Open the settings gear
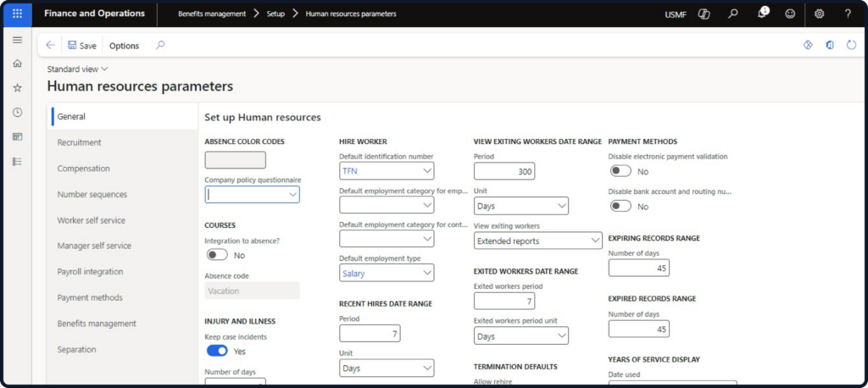Image resolution: width=868 pixels, height=388 pixels. point(820,14)
